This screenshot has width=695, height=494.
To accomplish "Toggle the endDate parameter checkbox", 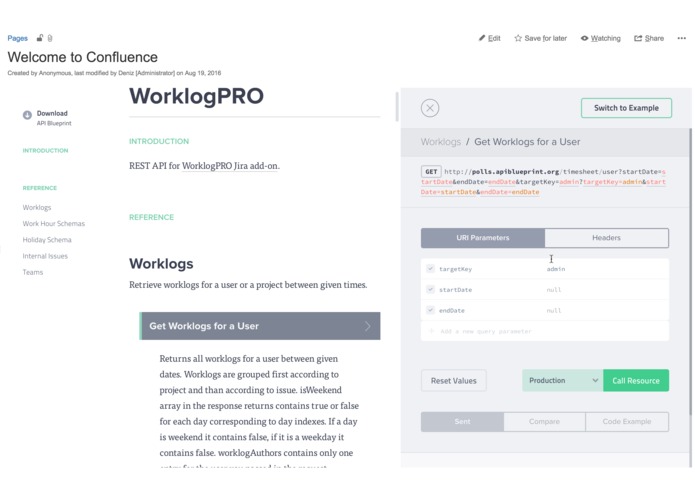I will click(430, 310).
